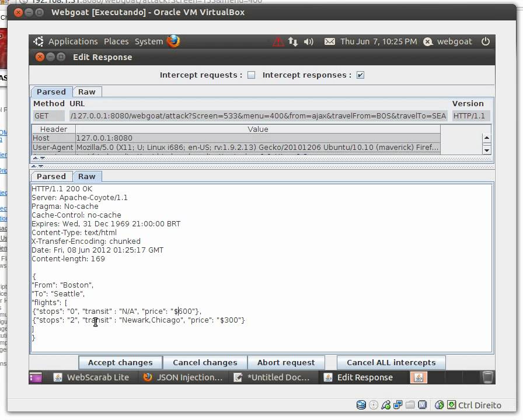The image size is (523, 420).
Task: Collapse split pane using the lower divider arrows
Action: [37, 166]
